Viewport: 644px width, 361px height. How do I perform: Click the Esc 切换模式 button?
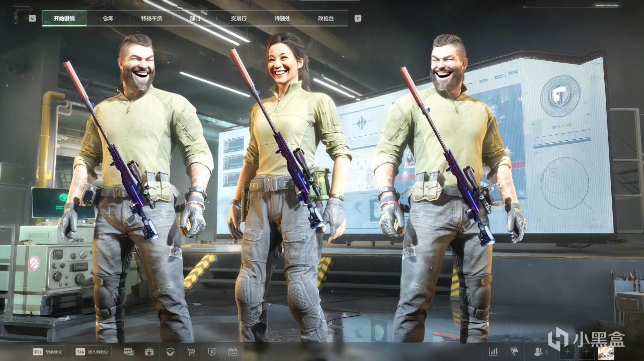pyautogui.click(x=47, y=351)
